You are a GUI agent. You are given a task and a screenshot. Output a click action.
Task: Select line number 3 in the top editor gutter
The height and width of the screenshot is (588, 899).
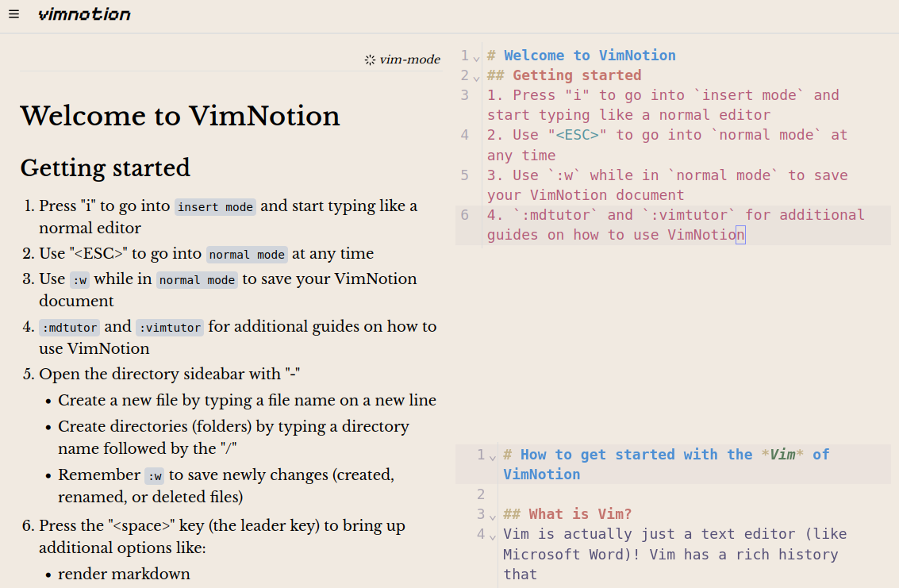pos(464,95)
